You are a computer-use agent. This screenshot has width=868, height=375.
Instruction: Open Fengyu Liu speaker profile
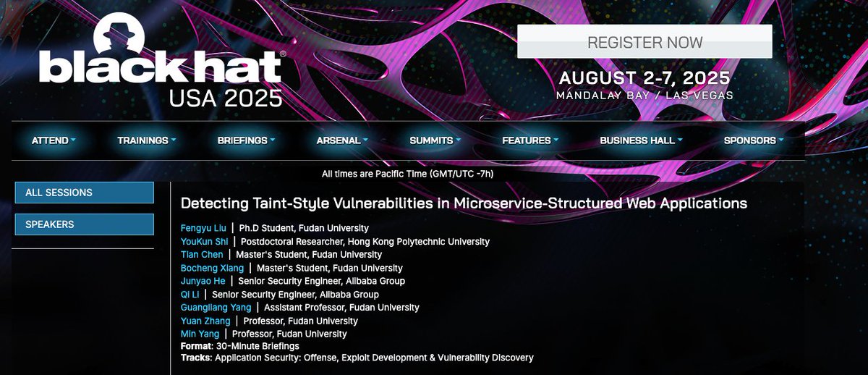[203, 228]
